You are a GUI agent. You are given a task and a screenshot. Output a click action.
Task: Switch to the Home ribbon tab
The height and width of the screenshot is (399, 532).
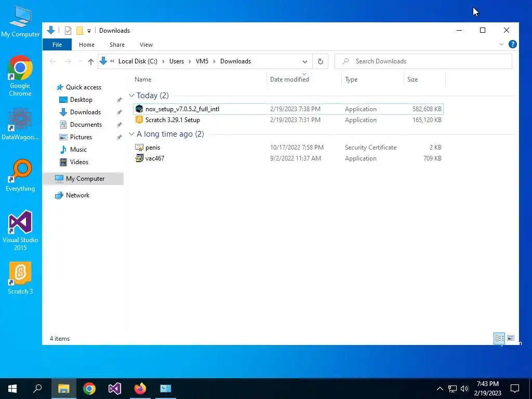point(87,45)
